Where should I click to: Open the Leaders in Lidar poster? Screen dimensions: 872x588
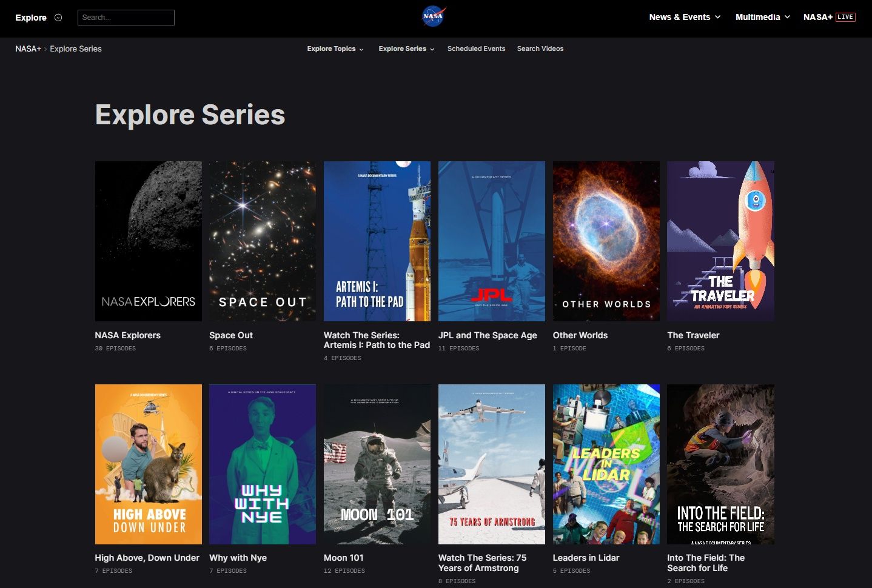[x=606, y=464]
